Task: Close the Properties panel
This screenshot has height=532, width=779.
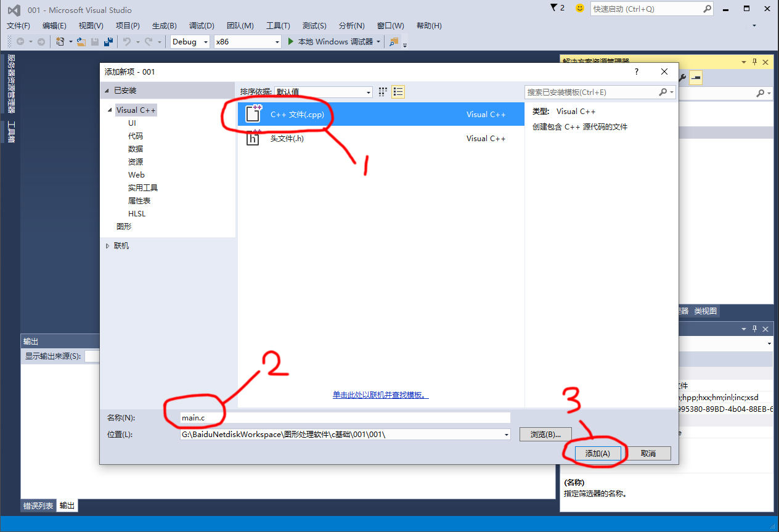Action: click(766, 329)
